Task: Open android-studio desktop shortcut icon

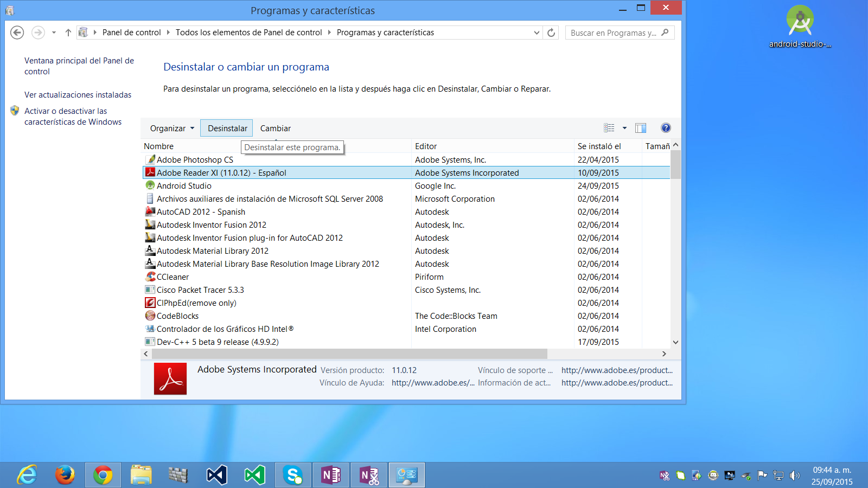Action: coord(800,26)
